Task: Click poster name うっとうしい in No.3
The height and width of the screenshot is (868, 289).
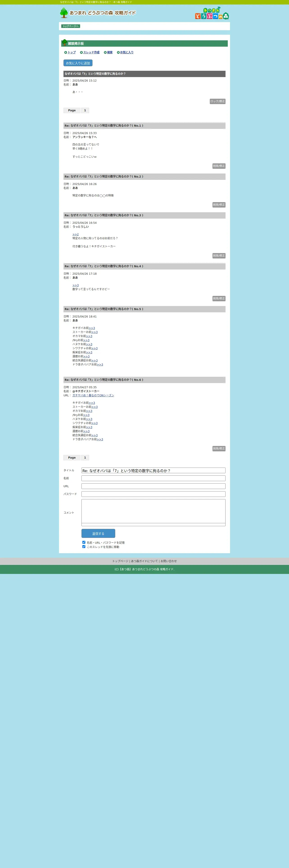Action: click(x=80, y=227)
